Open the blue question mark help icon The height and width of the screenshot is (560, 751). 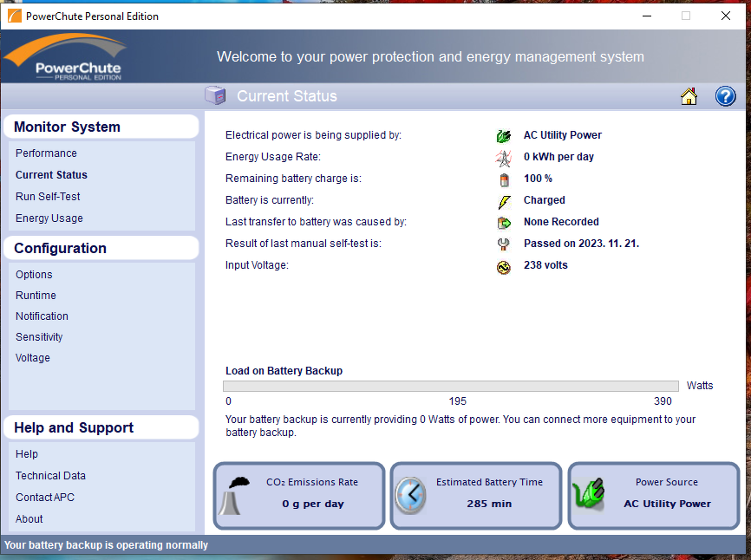pos(725,96)
